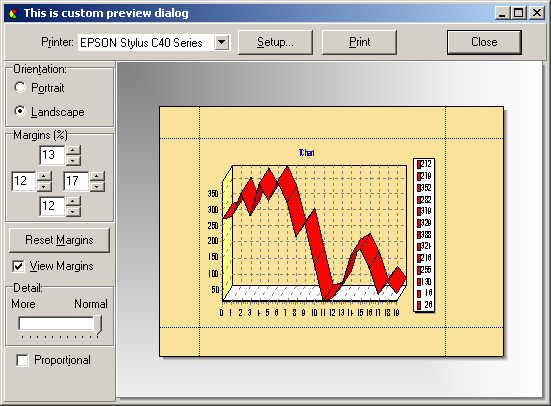
Task: Increase the right margin value
Action: pyautogui.click(x=97, y=176)
